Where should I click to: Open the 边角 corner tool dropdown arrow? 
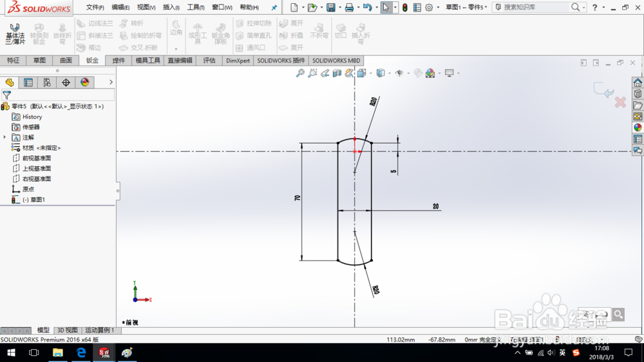[x=176, y=49]
